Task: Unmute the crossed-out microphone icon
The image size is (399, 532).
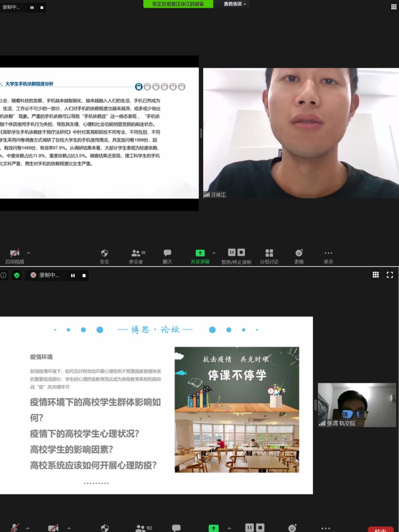Action: click(x=14, y=527)
